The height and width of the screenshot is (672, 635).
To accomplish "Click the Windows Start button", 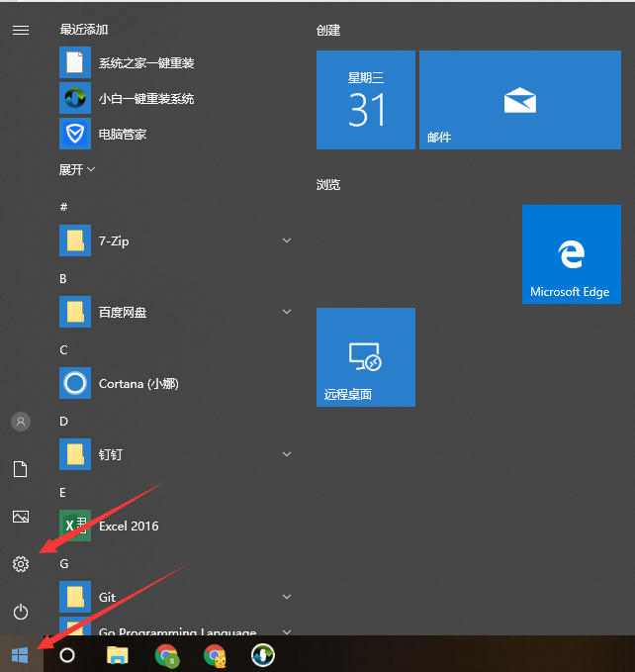I will point(20,654).
